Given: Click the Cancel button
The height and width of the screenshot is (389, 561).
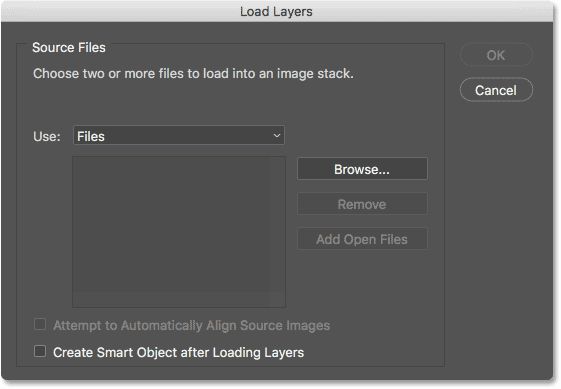Looking at the screenshot, I should point(496,90).
